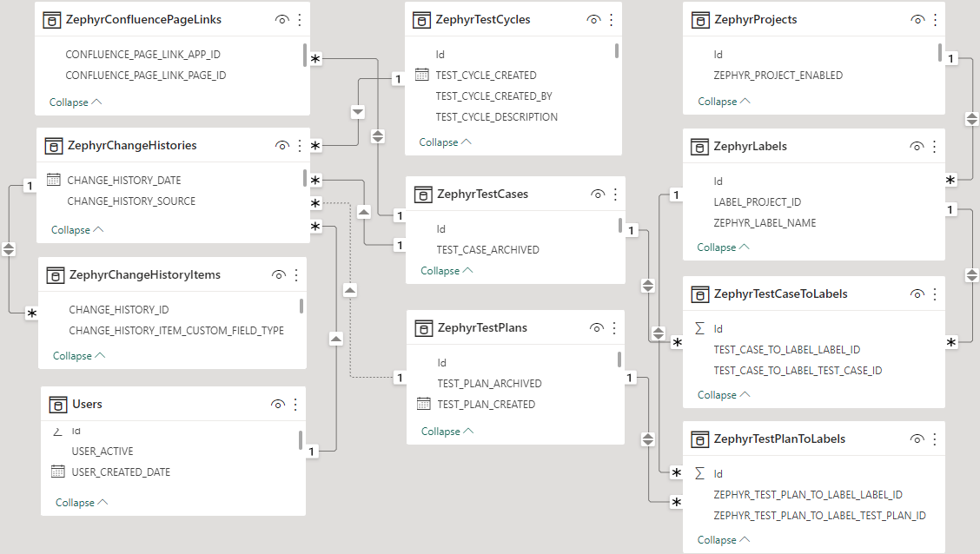The width and height of the screenshot is (980, 554).
Task: Toggle visibility eye on ZephyrTestCaseToLabels
Action: pos(917,293)
